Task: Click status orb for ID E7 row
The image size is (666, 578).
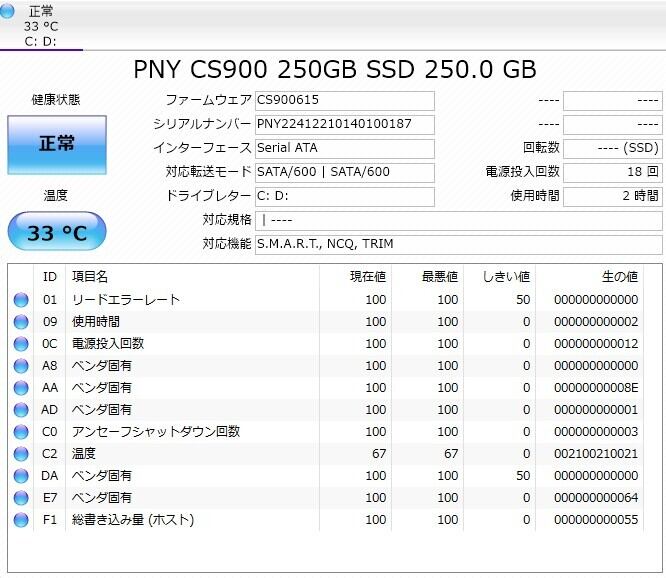Action: click(21, 498)
